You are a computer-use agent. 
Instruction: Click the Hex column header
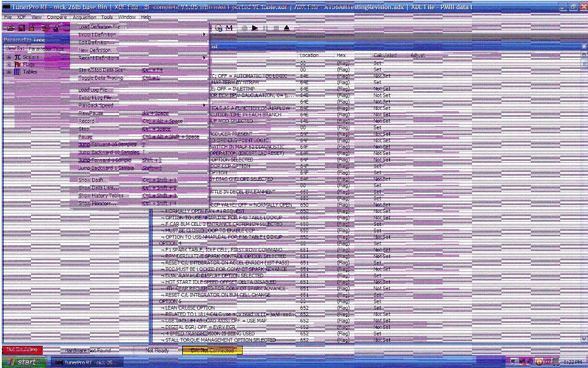(341, 55)
